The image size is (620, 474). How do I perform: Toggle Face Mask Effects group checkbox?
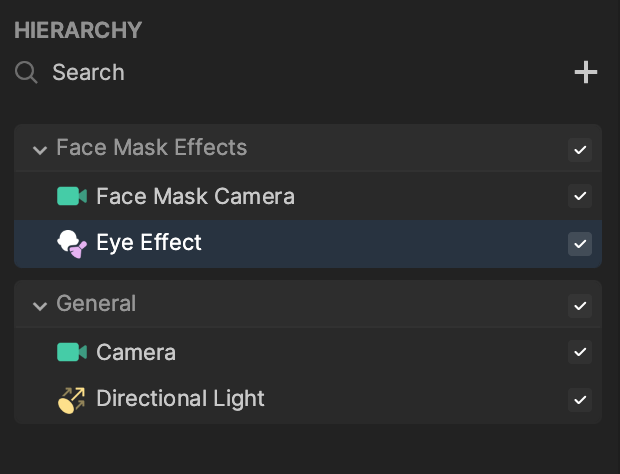coord(580,150)
